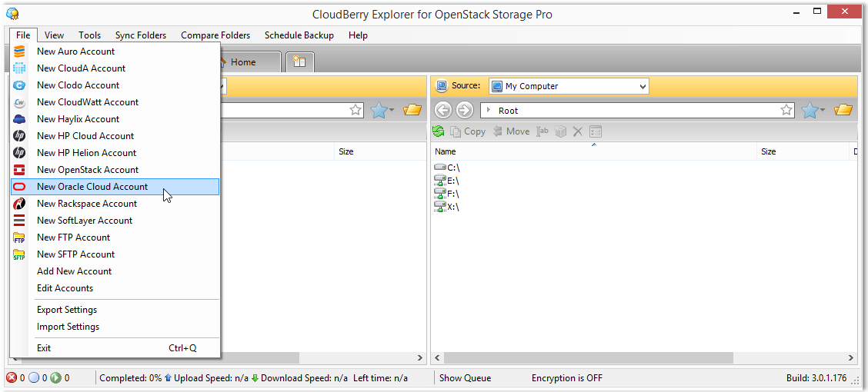
Task: Open the Tools menu
Action: pyautogui.click(x=90, y=35)
